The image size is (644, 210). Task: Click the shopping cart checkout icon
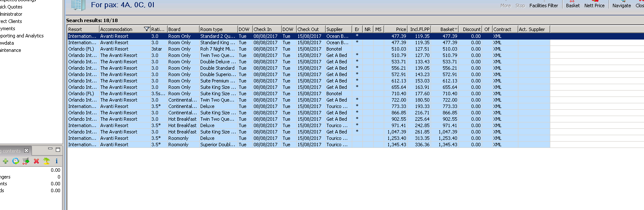point(26,161)
